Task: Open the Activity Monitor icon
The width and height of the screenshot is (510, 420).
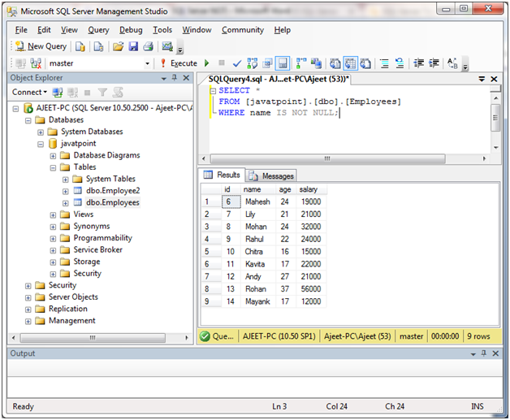Action: point(167,46)
